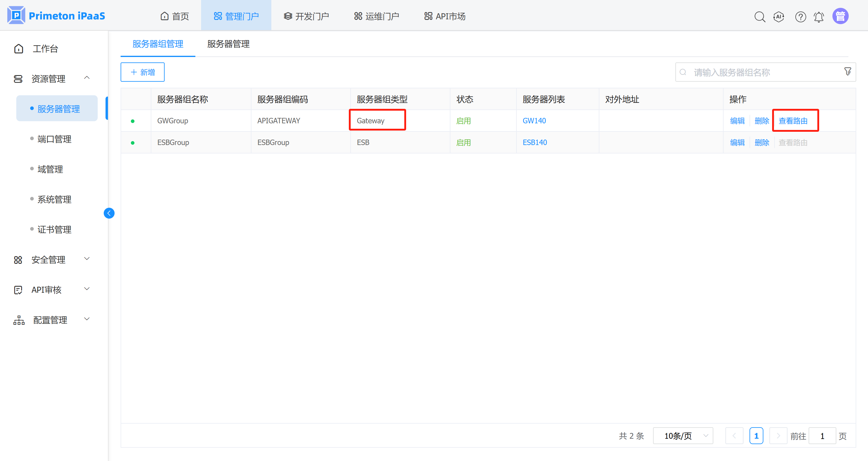Open the 10条/页 page size dropdown
Screen dimensions: 868x461
683,435
